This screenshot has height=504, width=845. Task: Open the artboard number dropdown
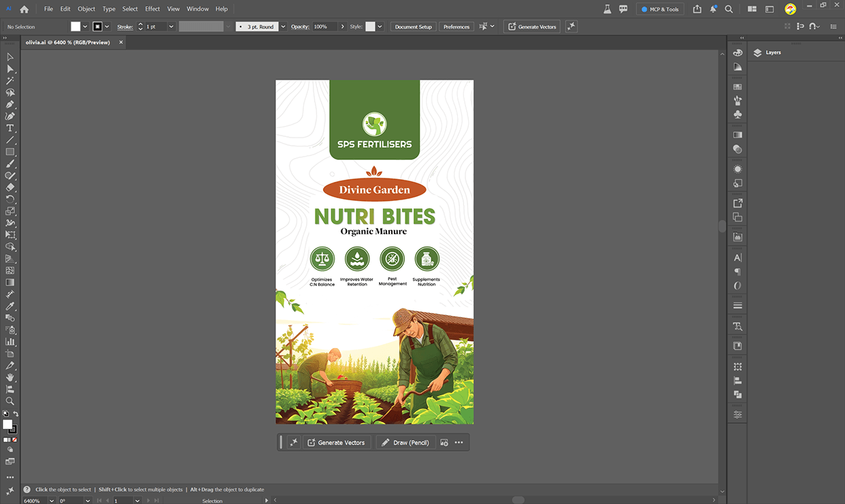pyautogui.click(x=137, y=501)
